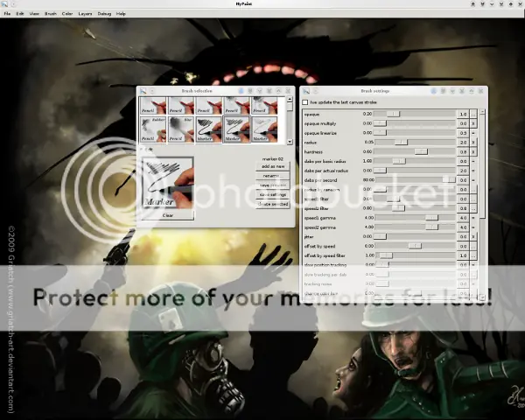
Task: Click scroll-up arrow of brush list scrollbar
Action: point(290,100)
